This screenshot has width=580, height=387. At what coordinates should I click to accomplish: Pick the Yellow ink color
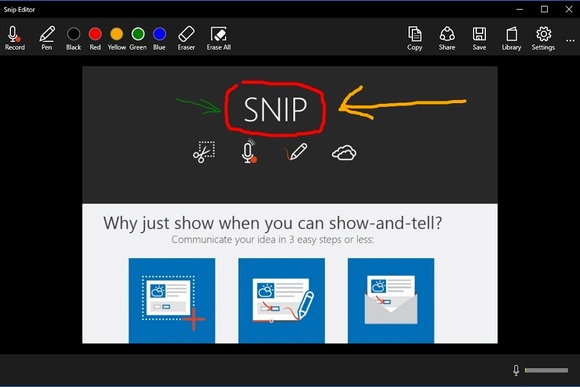[117, 38]
